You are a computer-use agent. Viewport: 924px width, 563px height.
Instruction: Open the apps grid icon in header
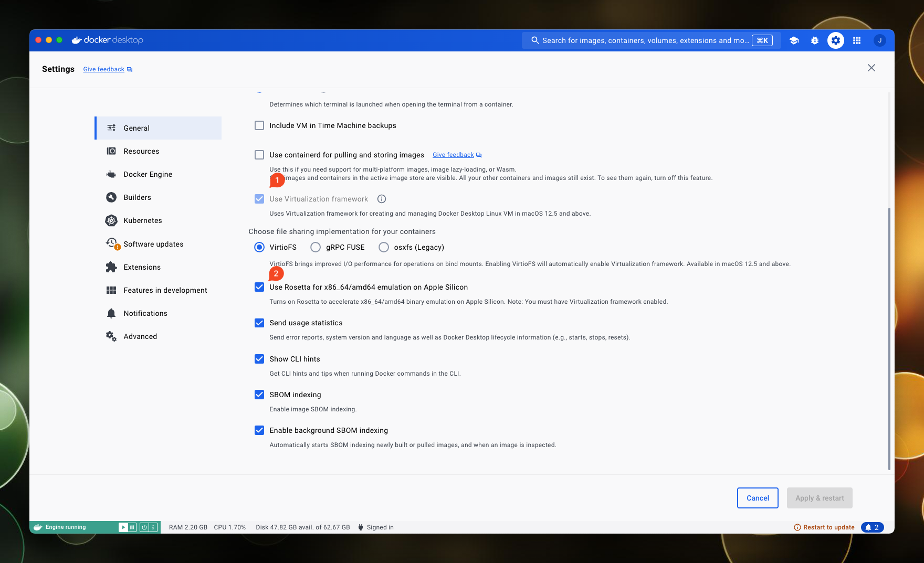pos(857,40)
